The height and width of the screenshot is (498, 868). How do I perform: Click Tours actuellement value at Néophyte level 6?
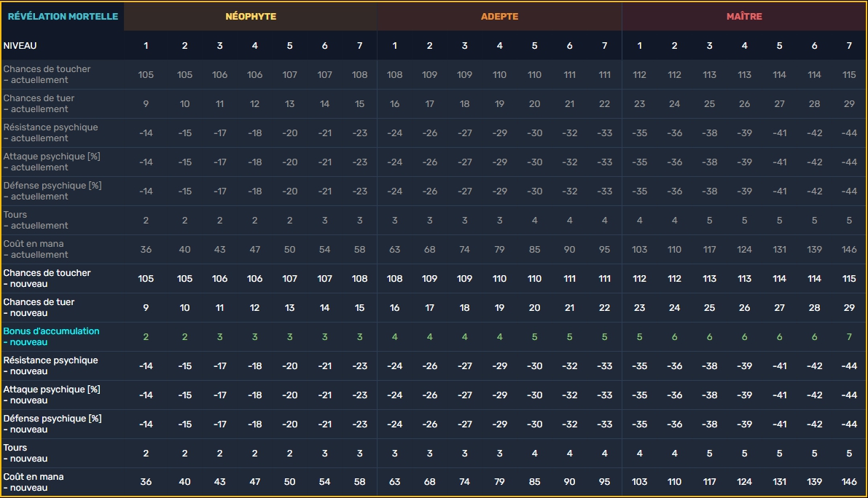click(325, 221)
